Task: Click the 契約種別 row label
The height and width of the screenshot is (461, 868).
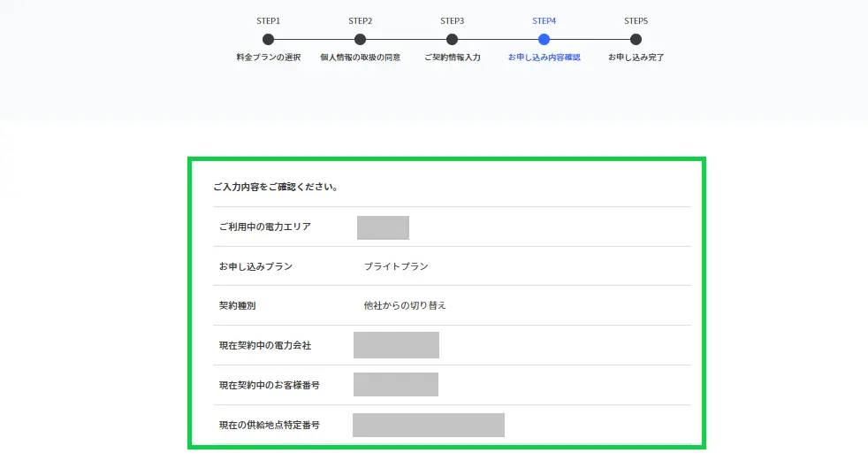Action: click(238, 305)
